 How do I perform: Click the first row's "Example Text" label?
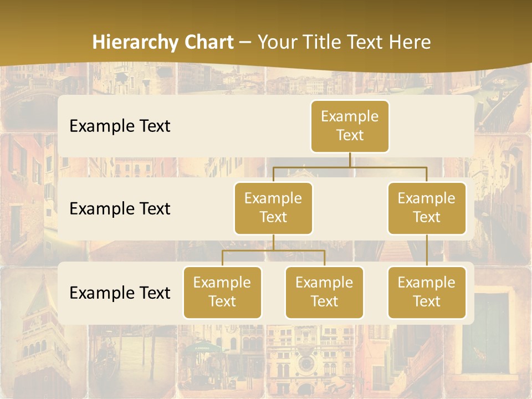(120, 126)
